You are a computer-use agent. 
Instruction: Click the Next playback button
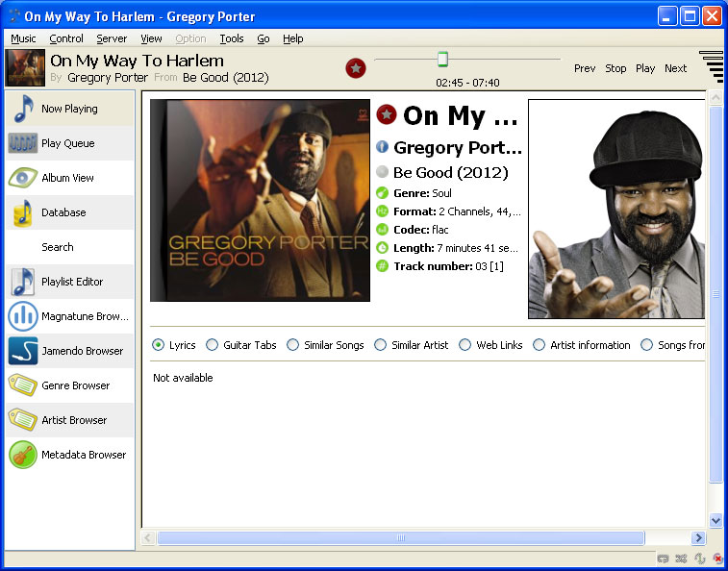pos(675,68)
